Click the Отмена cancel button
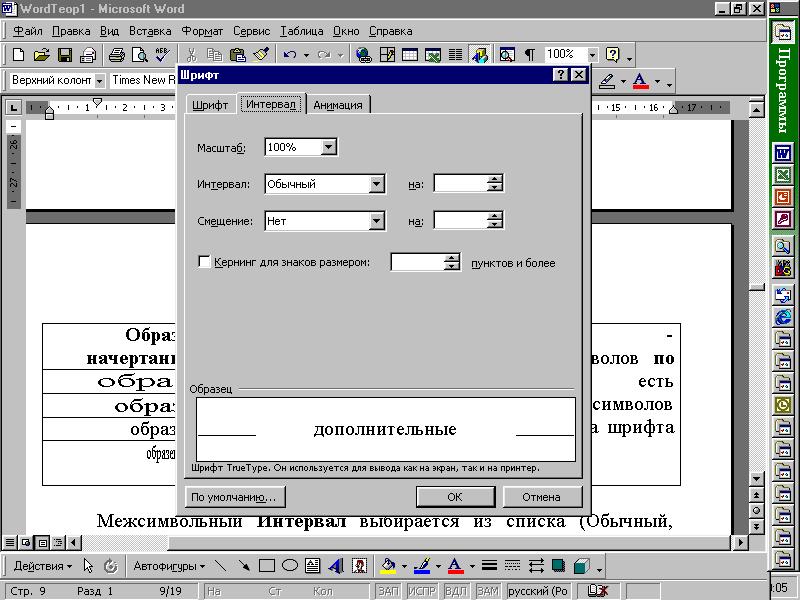 tap(541, 497)
